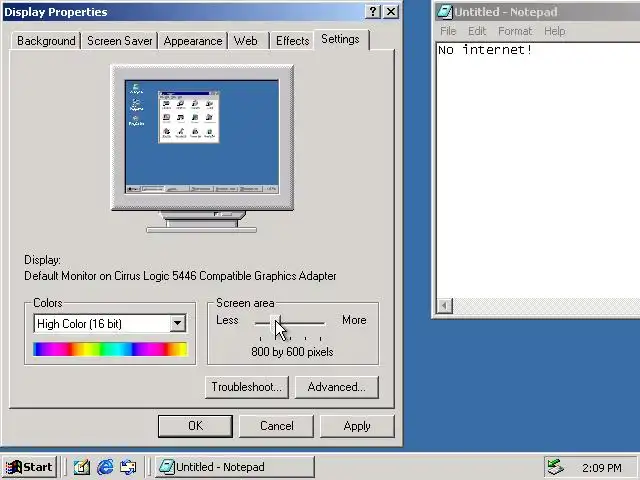Click the Cancel button
The image size is (640, 480).
tap(276, 426)
